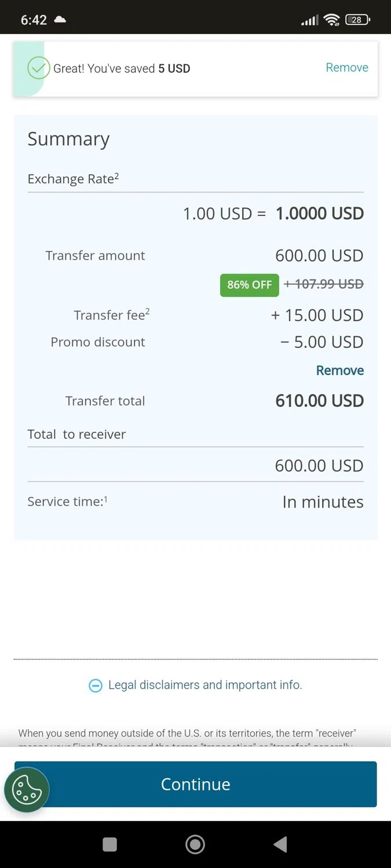Continue to the next transfer step
Viewport: 391px width, 868px height.
pyautogui.click(x=196, y=784)
